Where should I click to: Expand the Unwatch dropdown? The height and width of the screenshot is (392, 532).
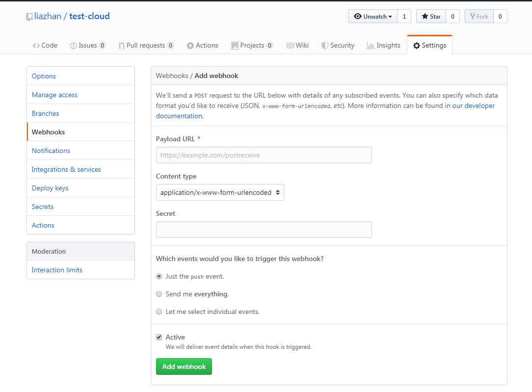point(373,16)
